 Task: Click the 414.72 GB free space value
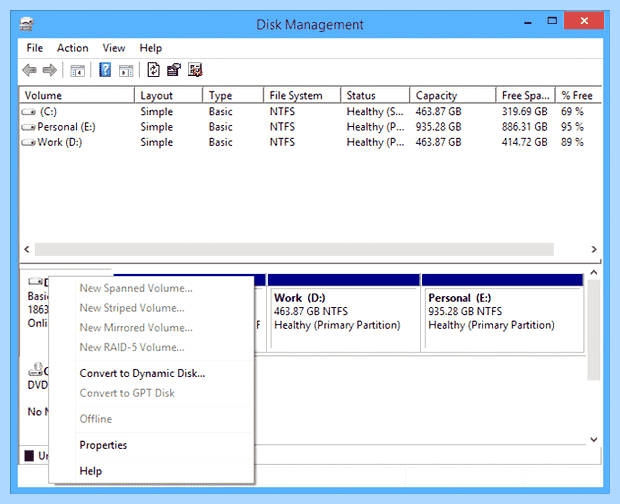click(524, 142)
